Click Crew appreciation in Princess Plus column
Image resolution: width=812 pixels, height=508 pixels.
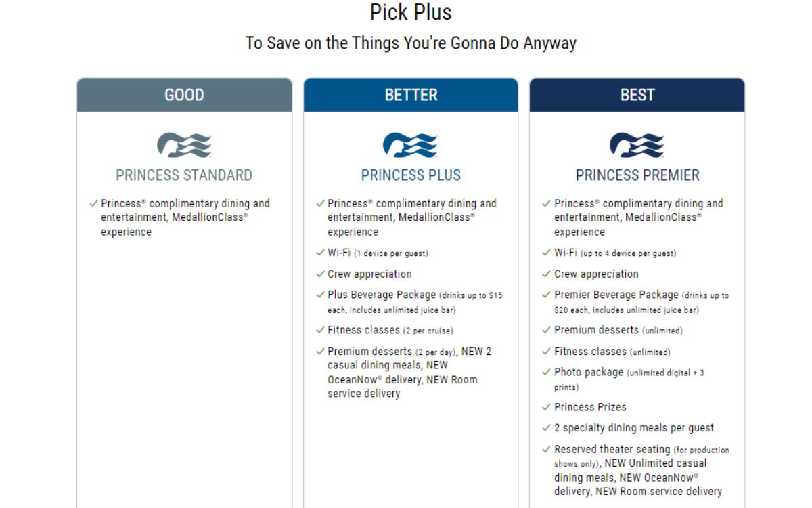point(369,274)
